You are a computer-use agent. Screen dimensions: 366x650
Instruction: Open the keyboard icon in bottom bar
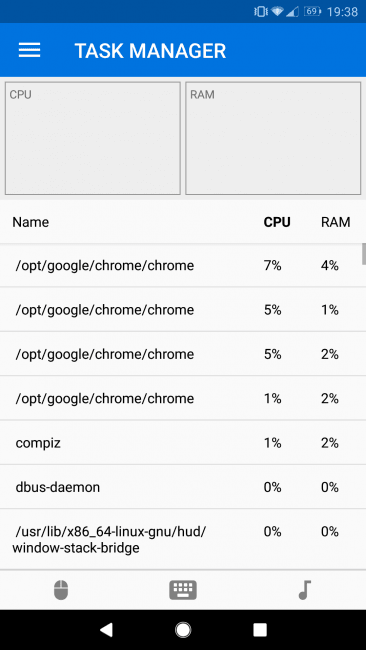click(x=183, y=590)
